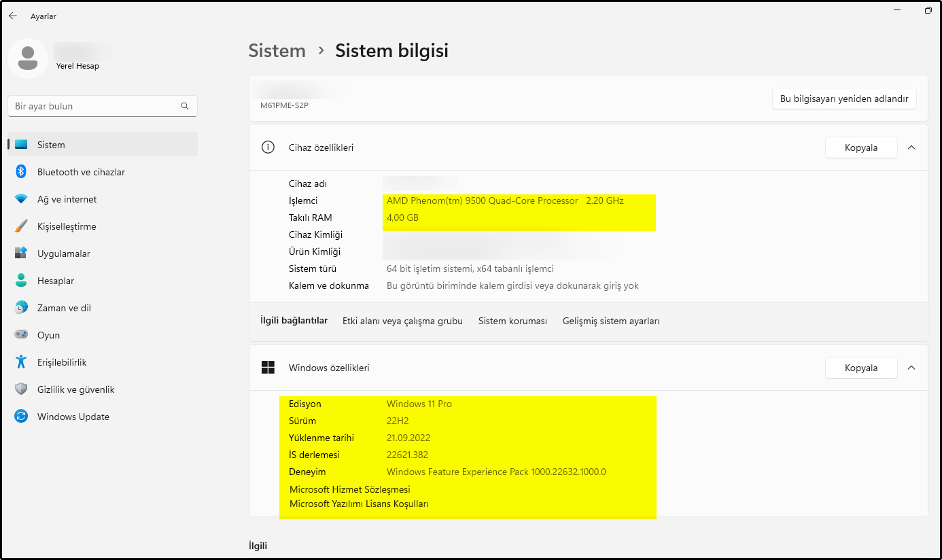The image size is (942, 560).
Task: Open Bluetooth ve cihazlar settings
Action: pyautogui.click(x=103, y=172)
